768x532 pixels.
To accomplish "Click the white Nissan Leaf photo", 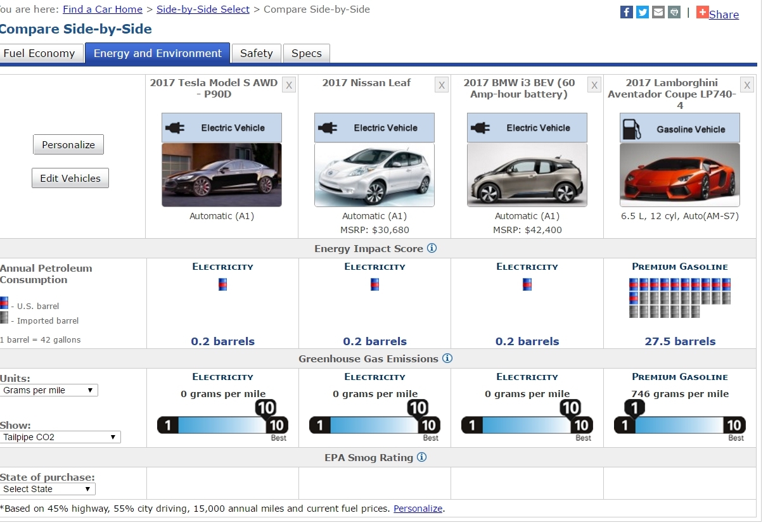I will click(x=374, y=175).
